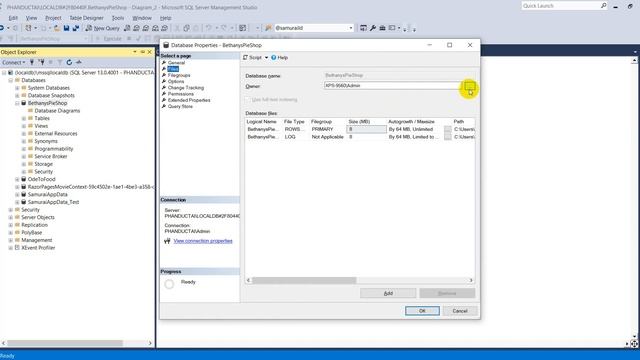Image resolution: width=640 pixels, height=360 pixels.
Task: Click the path browse button for LOG file
Action: coord(448,137)
